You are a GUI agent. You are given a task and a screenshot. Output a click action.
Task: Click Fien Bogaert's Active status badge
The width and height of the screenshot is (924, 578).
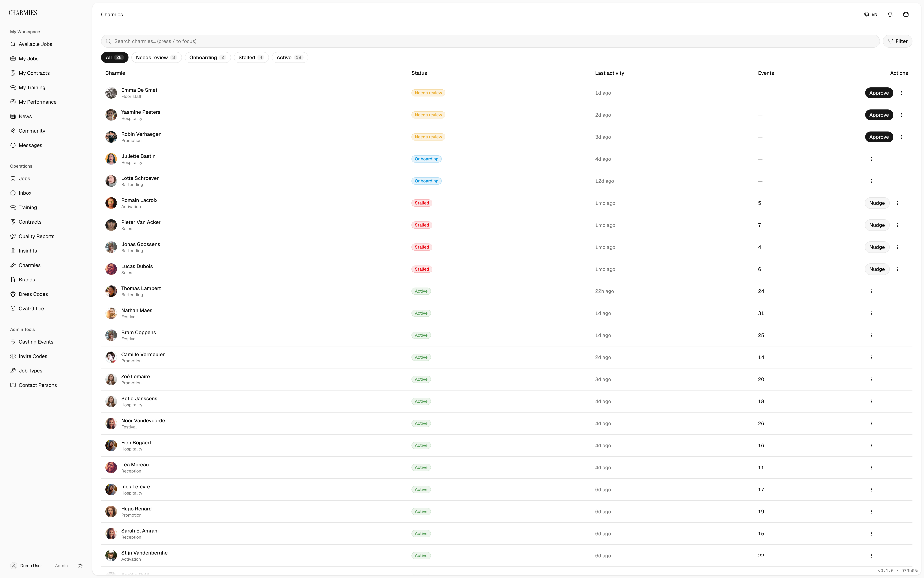coord(421,446)
